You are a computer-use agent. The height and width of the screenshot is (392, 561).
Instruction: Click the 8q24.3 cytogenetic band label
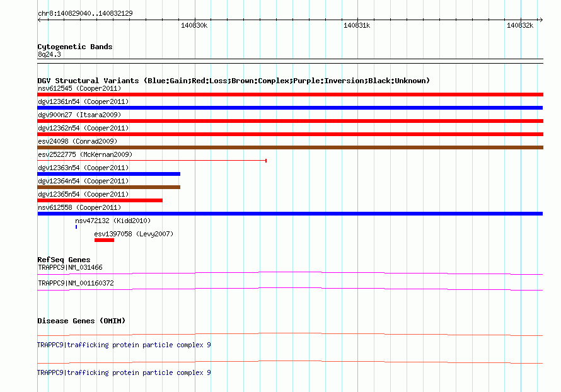49,54
